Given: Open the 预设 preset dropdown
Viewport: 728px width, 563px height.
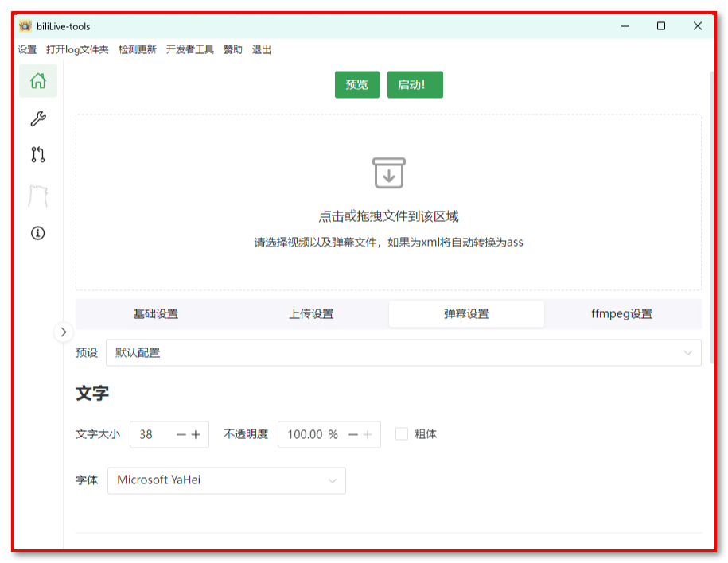Looking at the screenshot, I should pos(403,352).
